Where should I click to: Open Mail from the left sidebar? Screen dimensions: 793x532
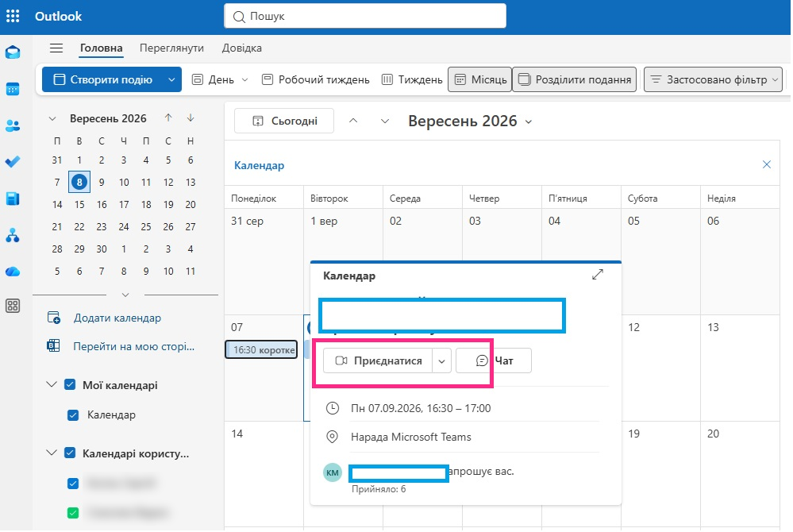13,52
